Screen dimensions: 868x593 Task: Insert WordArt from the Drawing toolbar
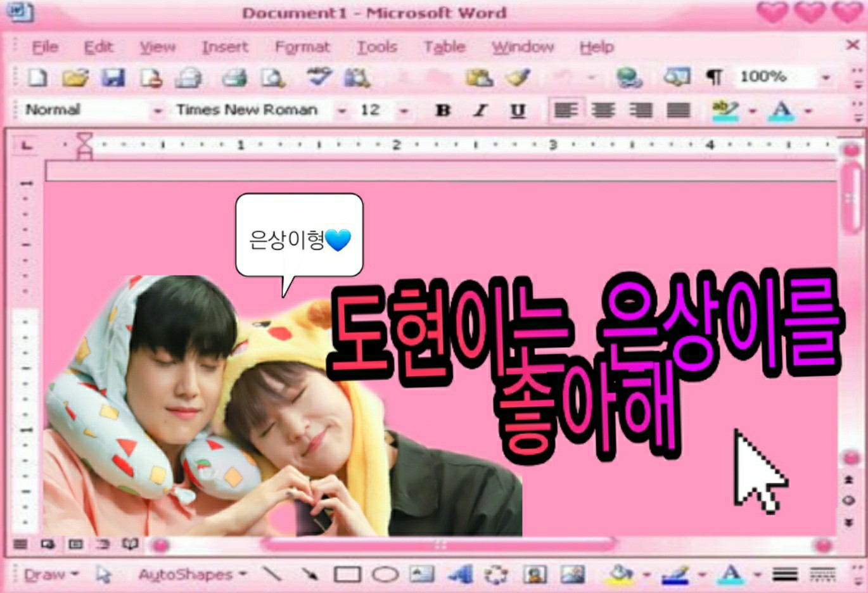click(x=461, y=575)
